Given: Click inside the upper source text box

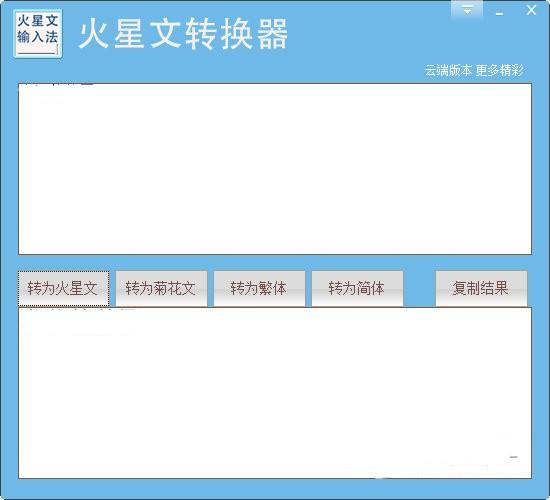Looking at the screenshot, I should pyautogui.click(x=275, y=169).
